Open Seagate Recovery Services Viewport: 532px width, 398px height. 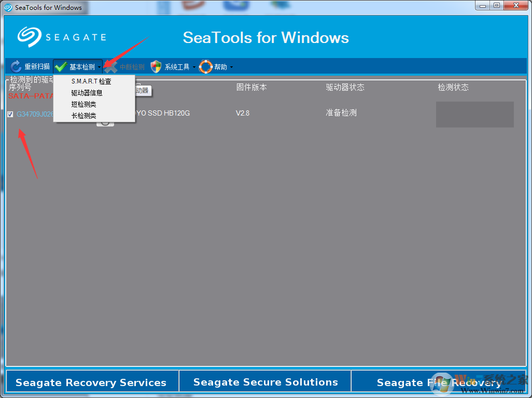(x=91, y=382)
